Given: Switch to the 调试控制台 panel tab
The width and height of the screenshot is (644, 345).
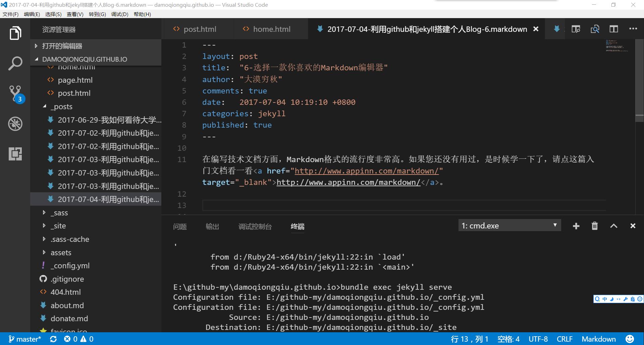Looking at the screenshot, I should tap(255, 227).
